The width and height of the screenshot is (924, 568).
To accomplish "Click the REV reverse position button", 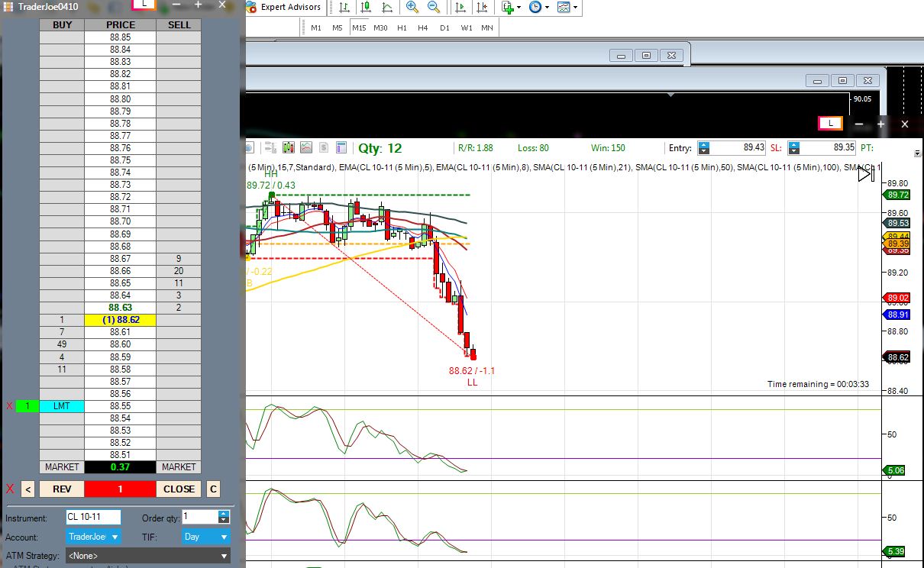I will (x=61, y=489).
